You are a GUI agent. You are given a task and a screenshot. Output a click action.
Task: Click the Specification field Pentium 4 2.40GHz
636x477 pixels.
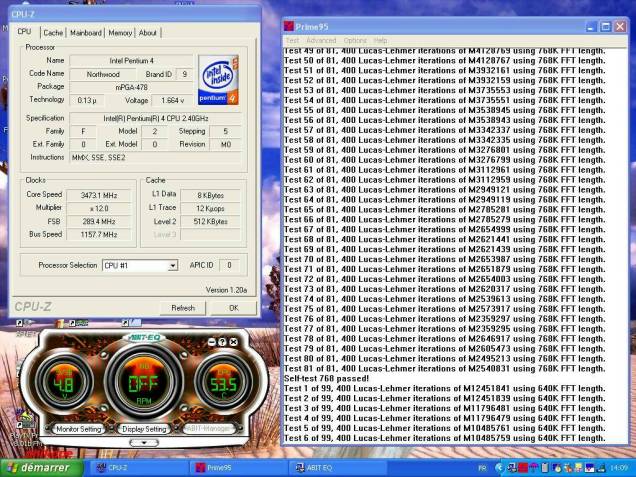click(x=156, y=118)
